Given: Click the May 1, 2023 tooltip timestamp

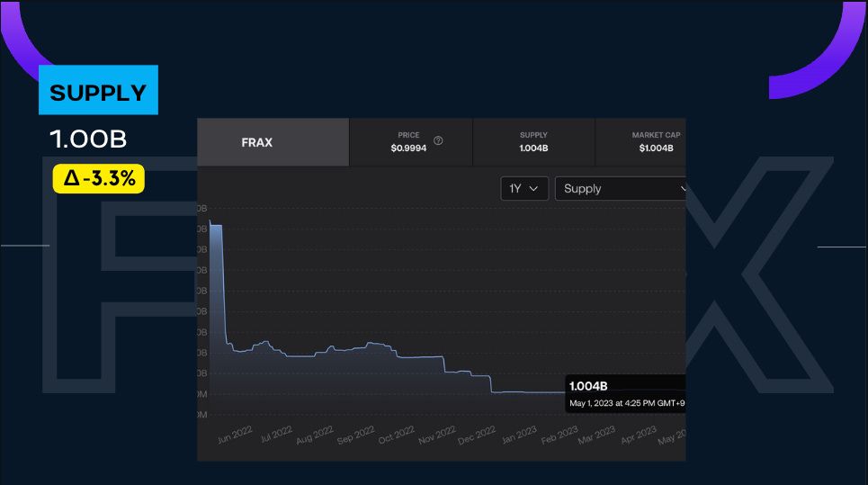Looking at the screenshot, I should (627, 402).
